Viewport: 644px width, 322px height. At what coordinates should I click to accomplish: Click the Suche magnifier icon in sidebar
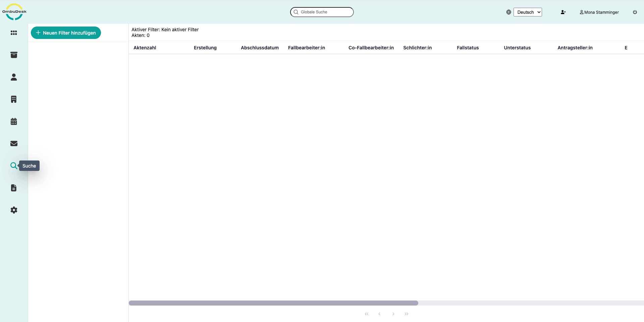(13, 166)
